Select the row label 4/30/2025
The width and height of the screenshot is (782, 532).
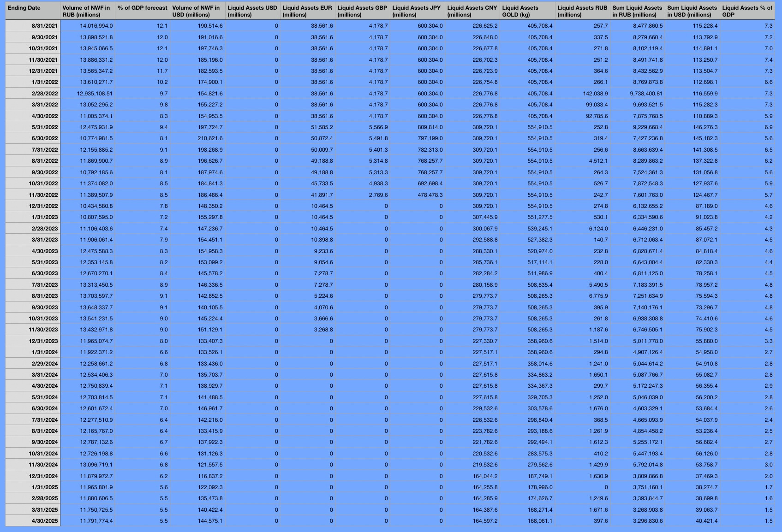point(33,521)
